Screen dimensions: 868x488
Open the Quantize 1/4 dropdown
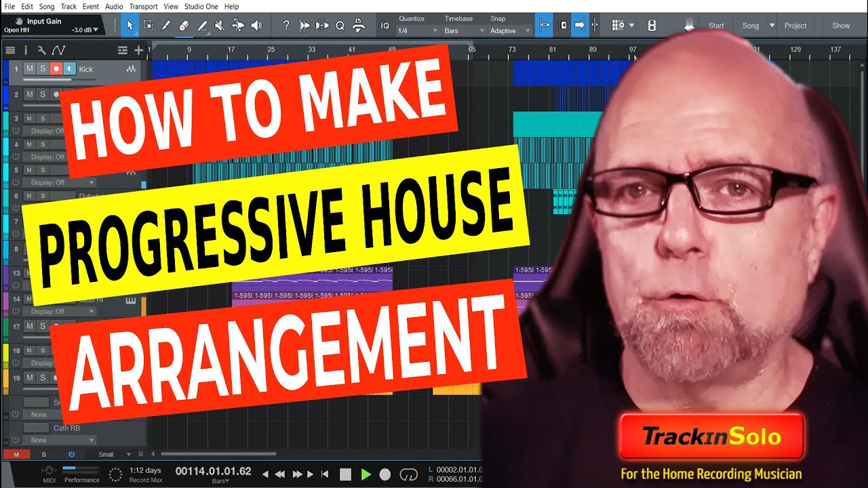(x=418, y=30)
